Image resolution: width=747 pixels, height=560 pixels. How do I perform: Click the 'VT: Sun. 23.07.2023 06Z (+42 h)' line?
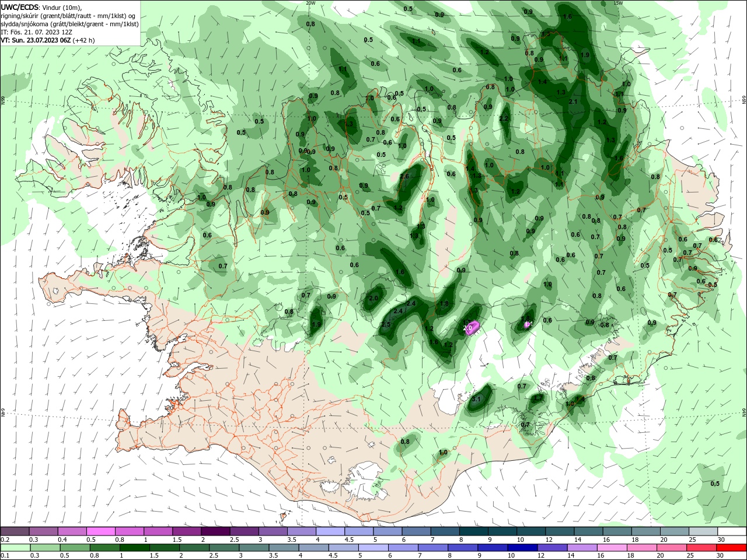coord(48,40)
